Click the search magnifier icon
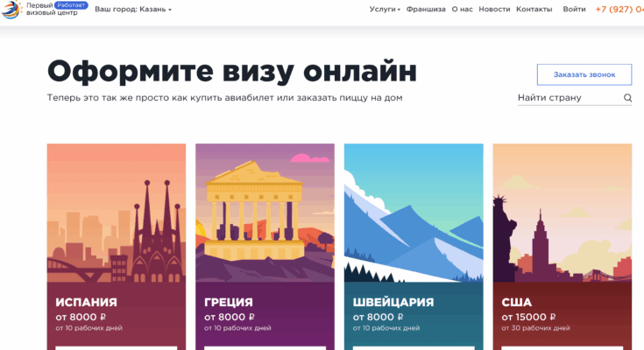 627,98
